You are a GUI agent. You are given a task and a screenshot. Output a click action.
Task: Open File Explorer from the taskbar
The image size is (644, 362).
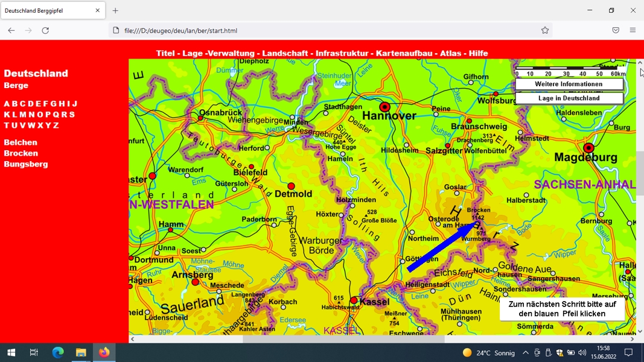pyautogui.click(x=81, y=352)
